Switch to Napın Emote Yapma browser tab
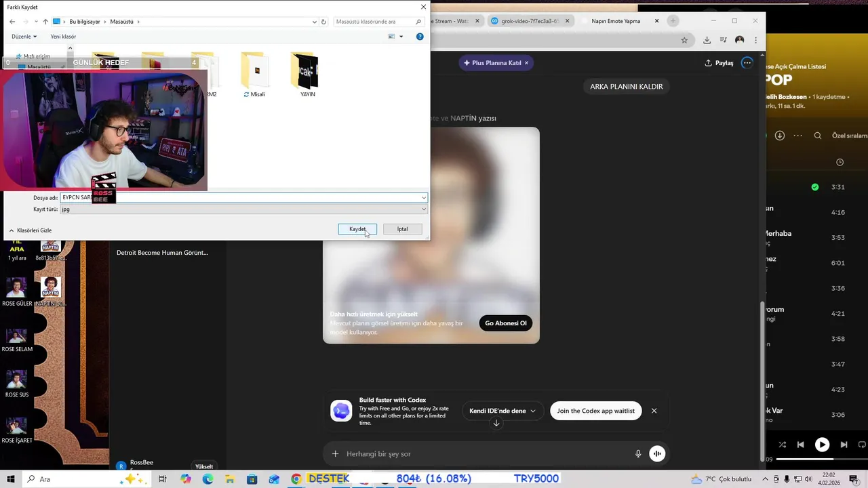The height and width of the screenshot is (488, 868). pyautogui.click(x=616, y=21)
